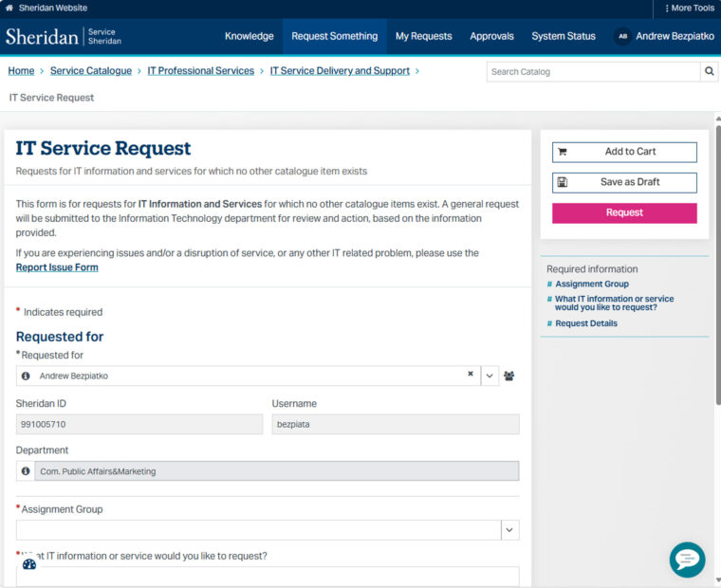Expand the Requested for dropdown arrow
This screenshot has width=721, height=588.
click(490, 376)
